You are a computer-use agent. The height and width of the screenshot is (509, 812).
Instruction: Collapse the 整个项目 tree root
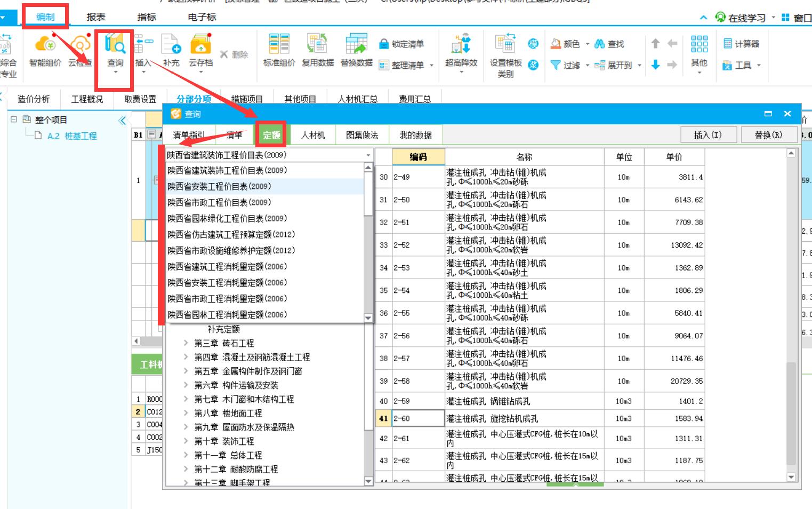(x=14, y=120)
